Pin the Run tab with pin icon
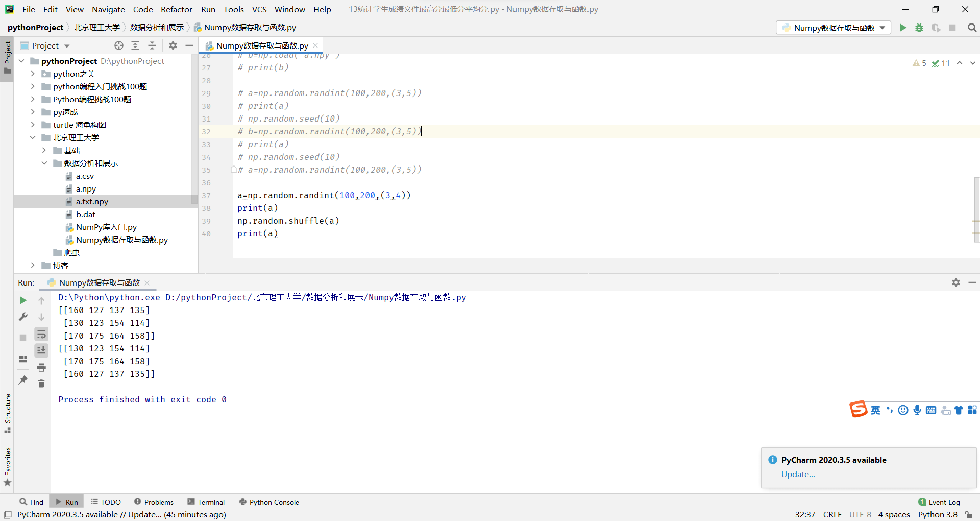 pos(23,380)
